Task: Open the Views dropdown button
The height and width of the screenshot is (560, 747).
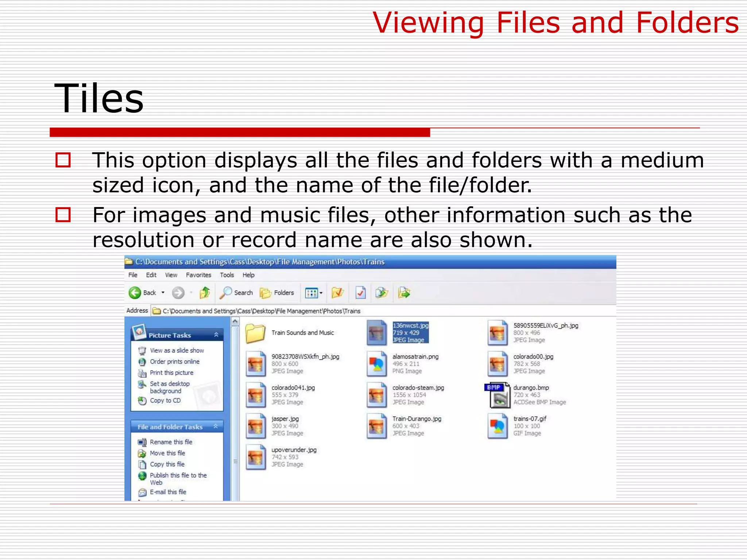Action: (x=314, y=293)
